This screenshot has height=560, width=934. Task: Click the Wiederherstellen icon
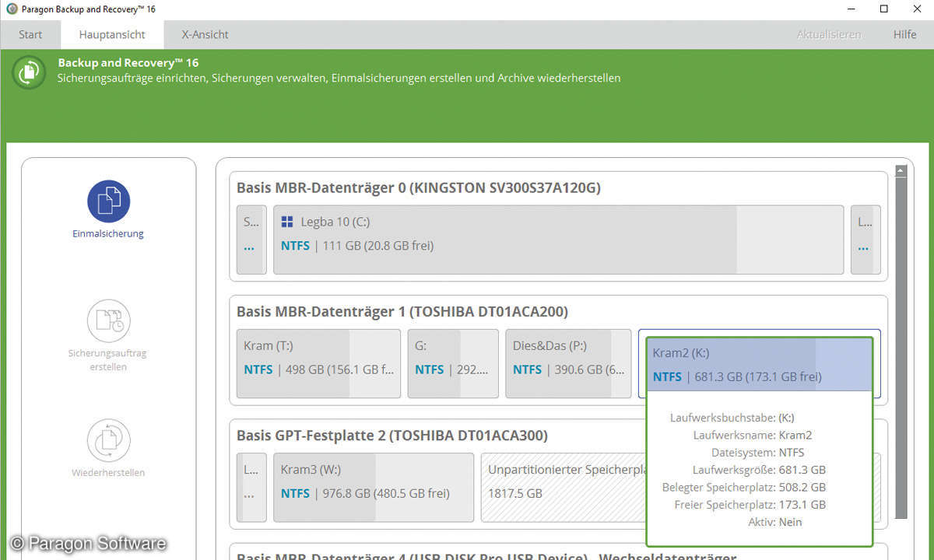click(x=108, y=440)
